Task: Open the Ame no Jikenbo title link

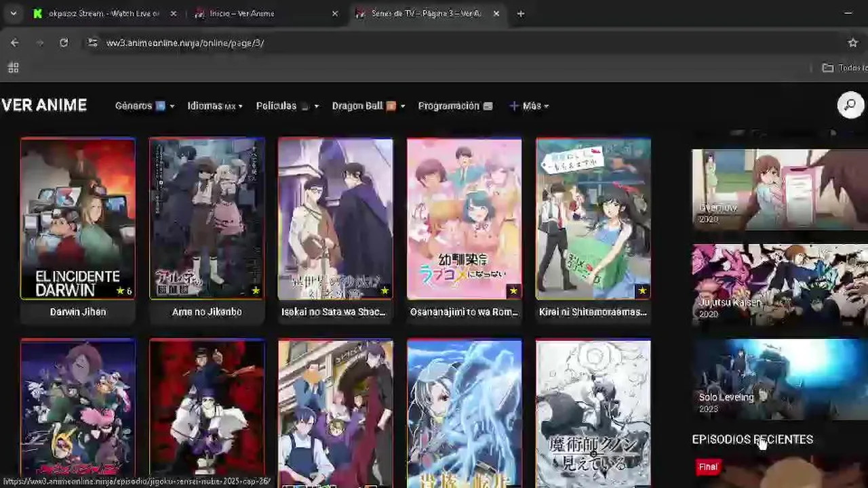Action: coord(207,312)
